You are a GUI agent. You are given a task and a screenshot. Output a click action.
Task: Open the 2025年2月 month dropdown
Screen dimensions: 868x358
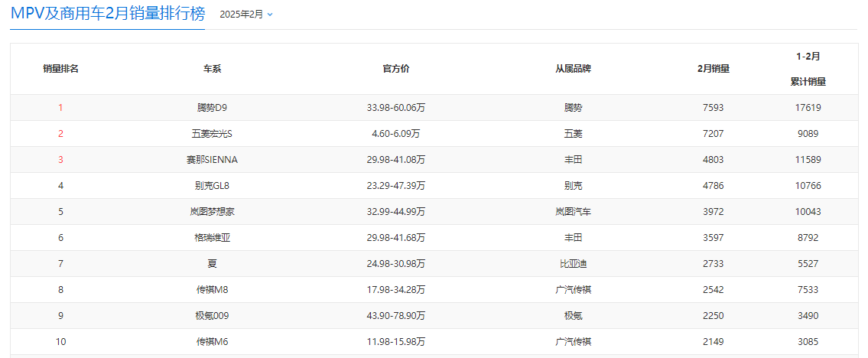click(245, 15)
